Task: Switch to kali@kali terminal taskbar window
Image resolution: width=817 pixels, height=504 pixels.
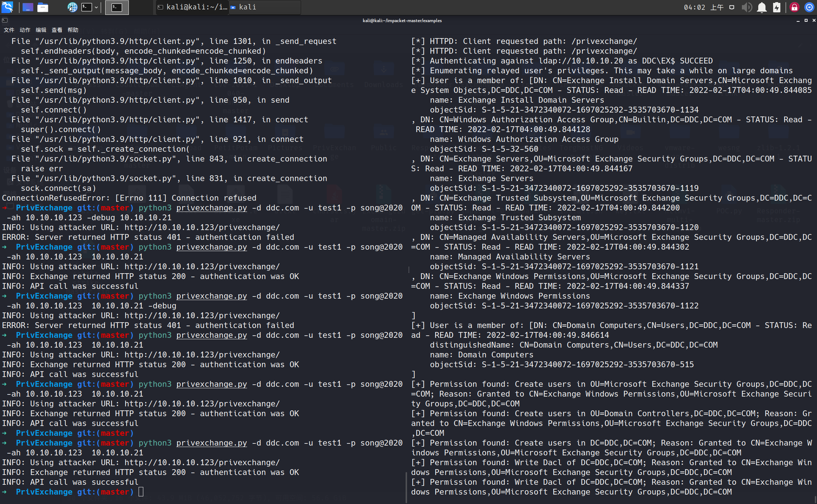Action: click(x=192, y=7)
